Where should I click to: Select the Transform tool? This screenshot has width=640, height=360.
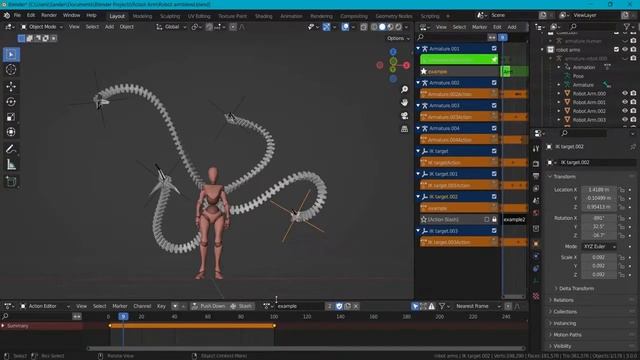[11, 132]
